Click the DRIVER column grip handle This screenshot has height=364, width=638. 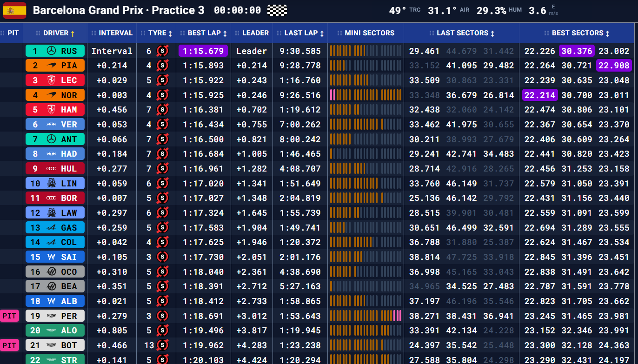[39, 33]
